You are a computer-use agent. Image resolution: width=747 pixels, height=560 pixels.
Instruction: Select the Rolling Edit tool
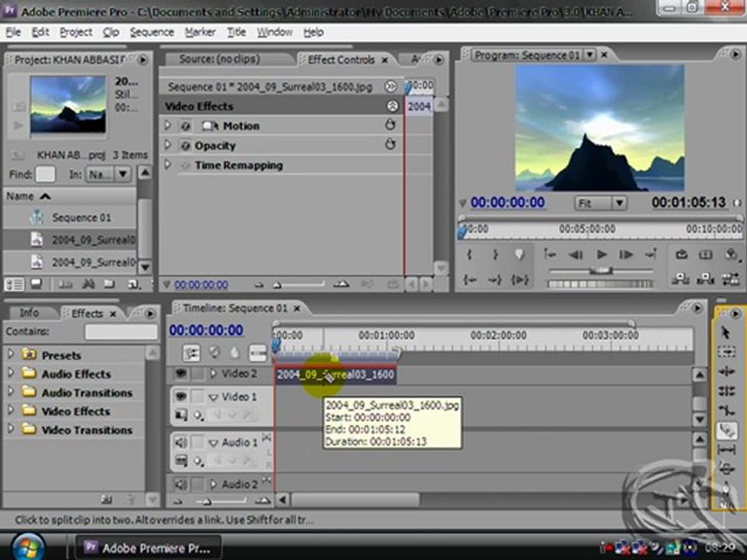point(725,391)
